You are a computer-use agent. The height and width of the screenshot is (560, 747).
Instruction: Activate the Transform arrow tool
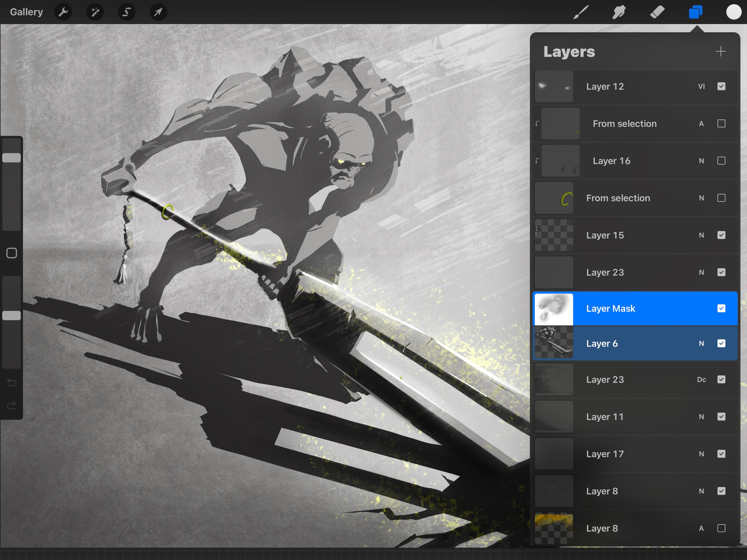tap(158, 12)
